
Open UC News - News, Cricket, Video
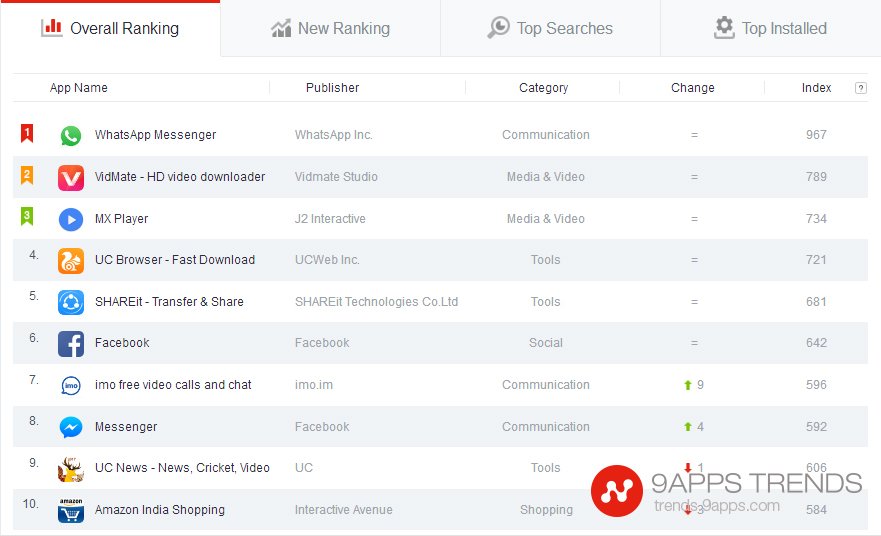pyautogui.click(x=182, y=467)
